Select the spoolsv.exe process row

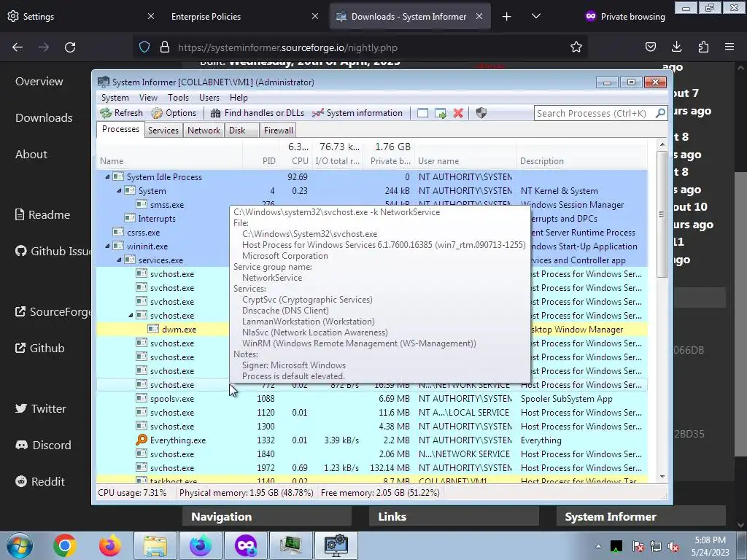coord(371,399)
